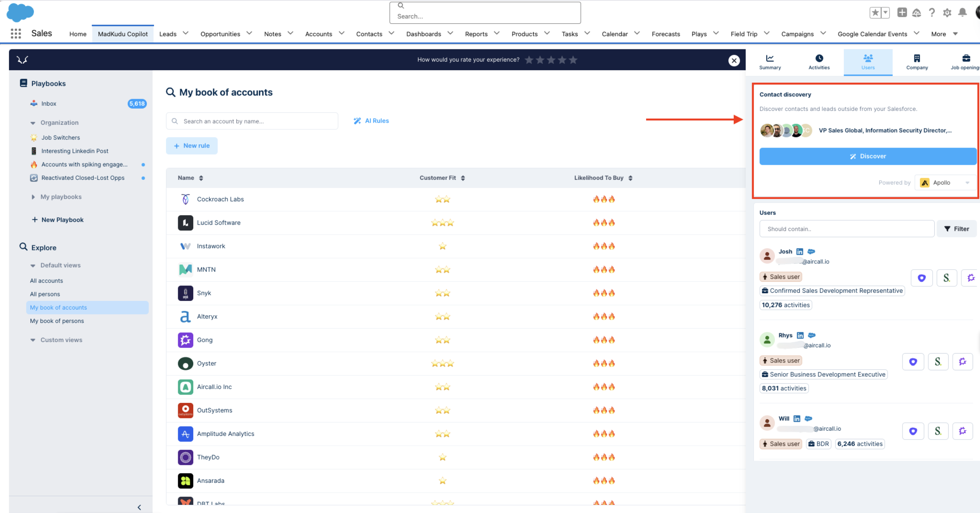Open AI Rules link

(371, 121)
